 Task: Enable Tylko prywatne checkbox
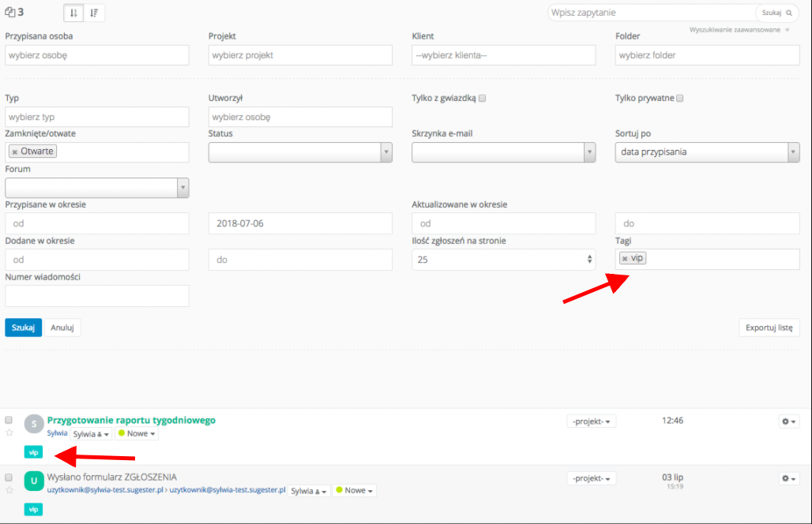(x=679, y=99)
